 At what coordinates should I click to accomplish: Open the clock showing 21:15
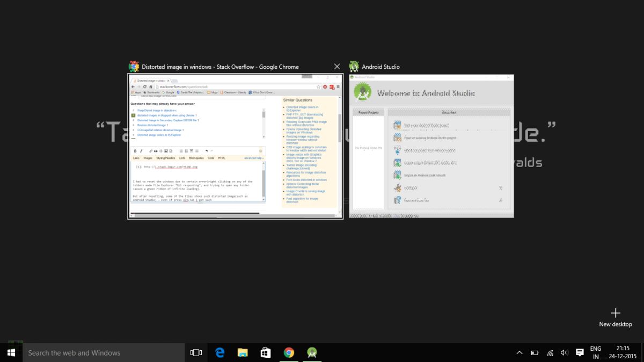(623, 352)
